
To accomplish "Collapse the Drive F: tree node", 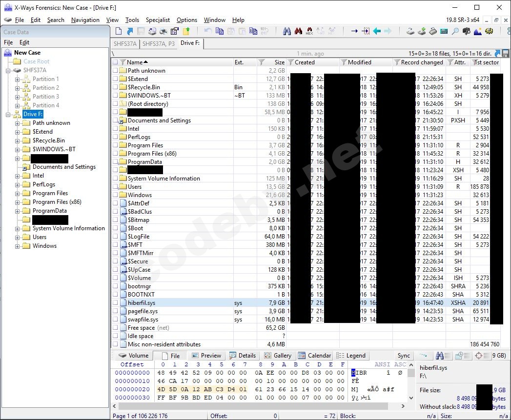I will point(9,114).
